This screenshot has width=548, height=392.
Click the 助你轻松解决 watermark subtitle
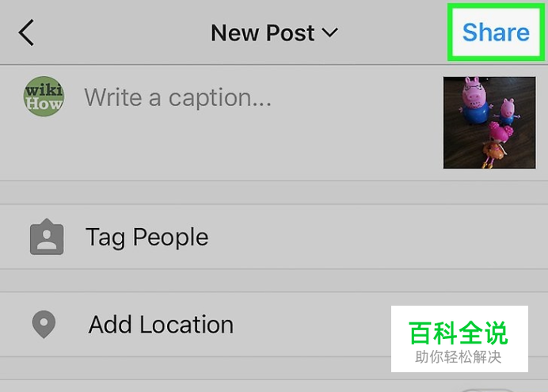tap(459, 357)
